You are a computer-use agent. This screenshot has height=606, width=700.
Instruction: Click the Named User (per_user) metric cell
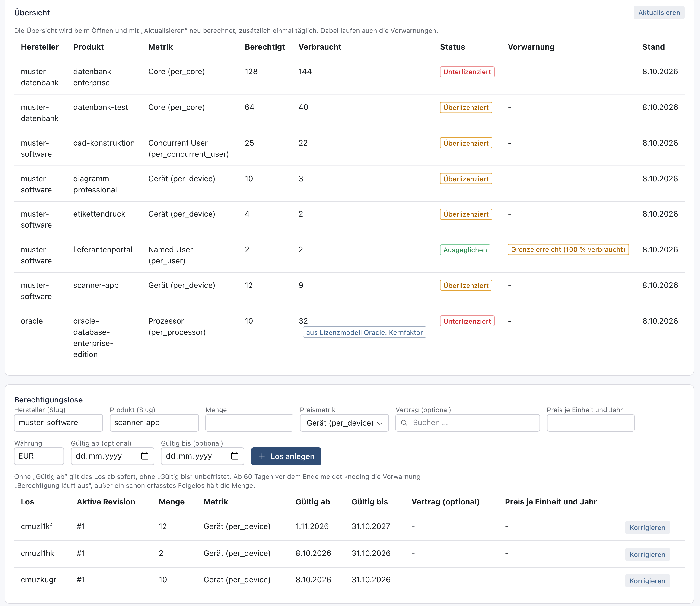pos(170,255)
